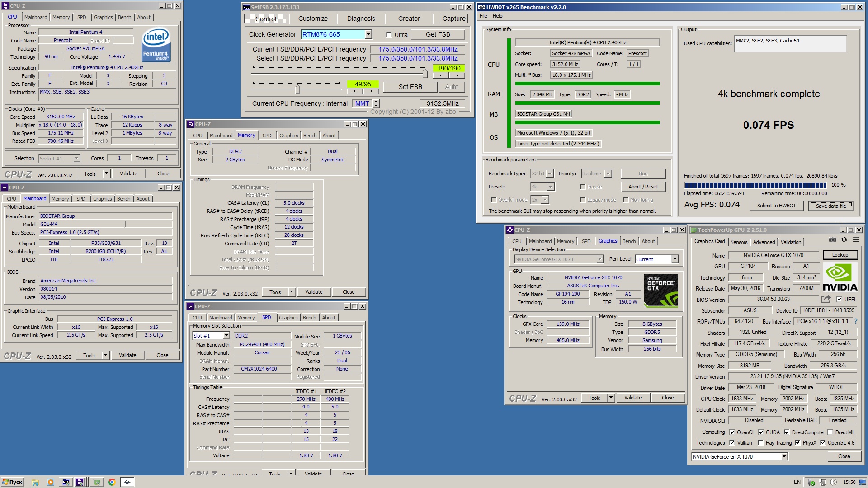Click the MMT spinner arrows in SetFSB

click(x=376, y=103)
